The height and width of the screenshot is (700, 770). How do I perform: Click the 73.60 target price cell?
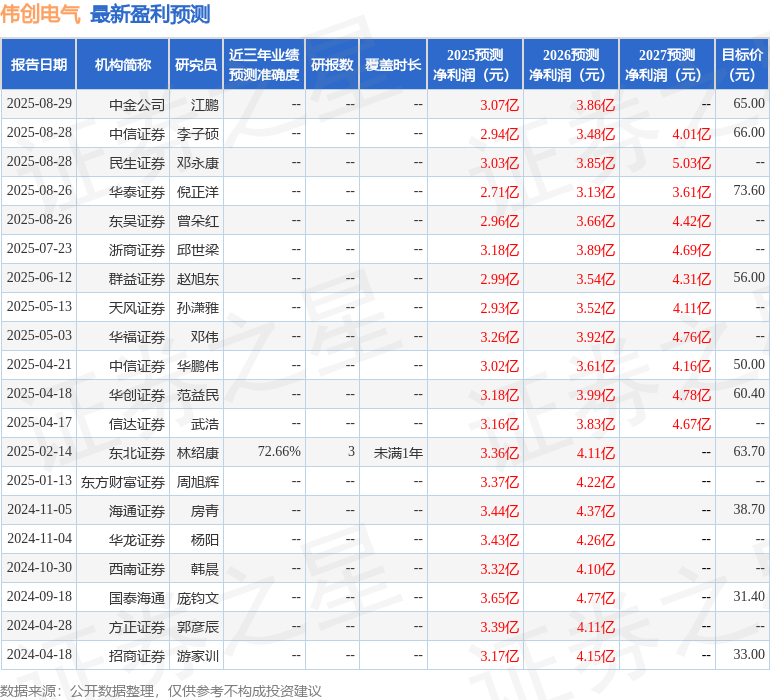[748, 190]
